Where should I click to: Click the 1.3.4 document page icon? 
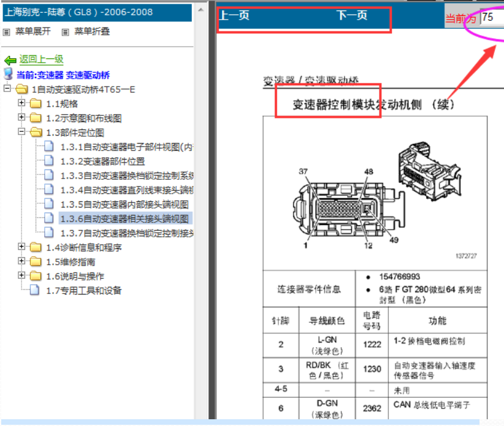(x=49, y=189)
